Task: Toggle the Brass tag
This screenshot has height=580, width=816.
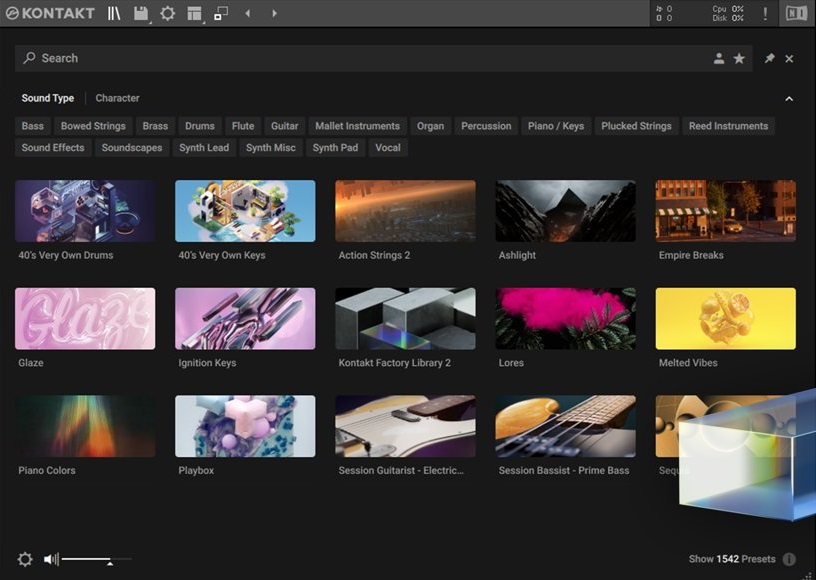Action: pyautogui.click(x=155, y=126)
